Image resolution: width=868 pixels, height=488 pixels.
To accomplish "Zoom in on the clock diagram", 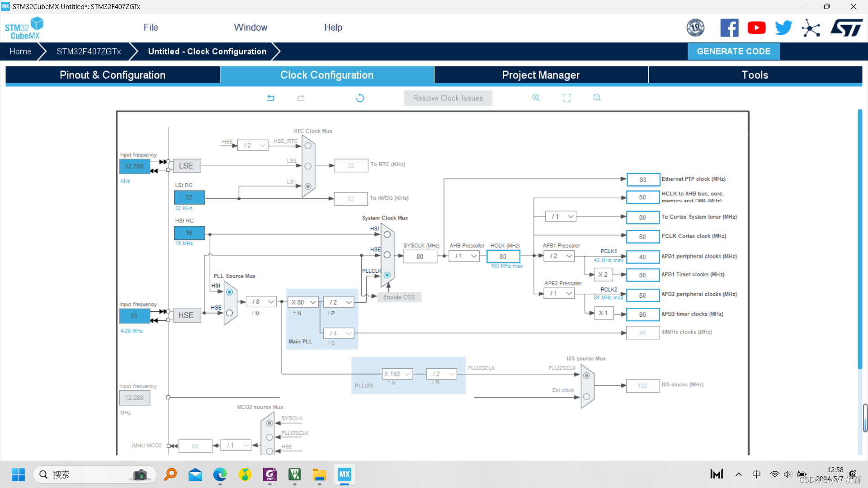I will point(536,98).
